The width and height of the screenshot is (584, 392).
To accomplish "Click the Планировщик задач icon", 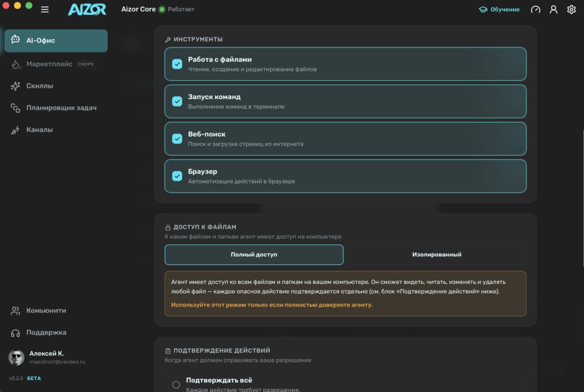I will pyautogui.click(x=15, y=108).
